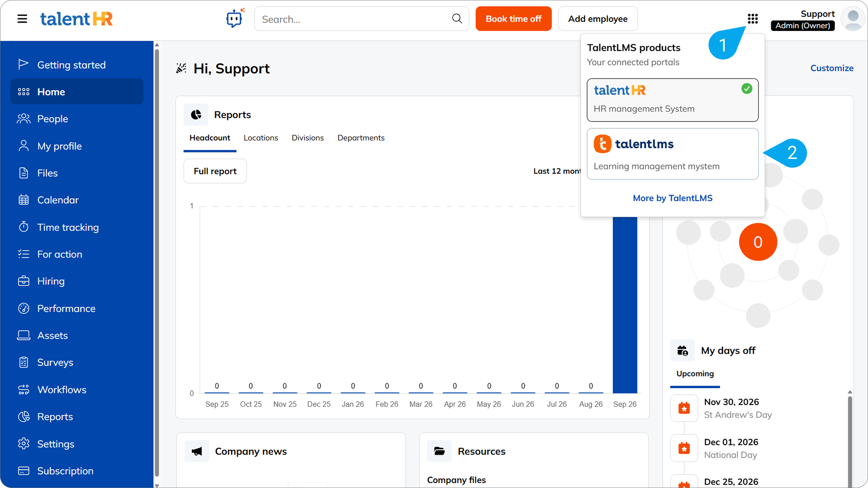This screenshot has height=488, width=868.
Task: Focus the Search input field
Action: [362, 18]
